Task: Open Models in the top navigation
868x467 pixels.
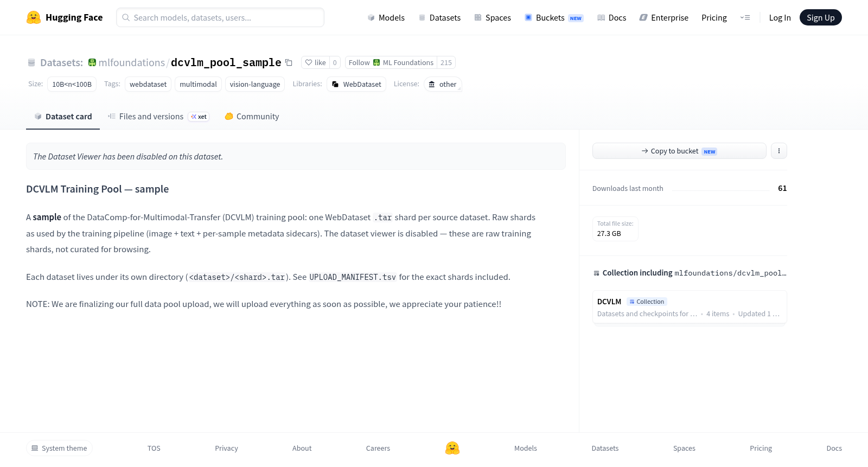Action: pyautogui.click(x=386, y=17)
